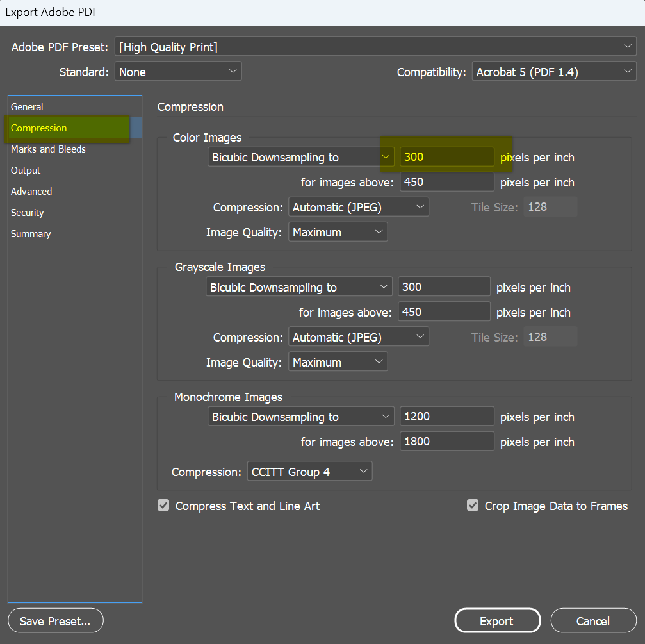645x644 pixels.
Task: Open Color Images downsampling method dropdown
Action: [x=300, y=157]
